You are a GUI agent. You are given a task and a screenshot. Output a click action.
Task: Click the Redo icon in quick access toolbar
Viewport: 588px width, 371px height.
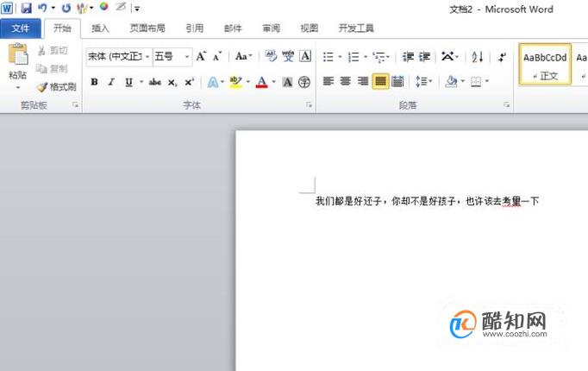tap(66, 8)
